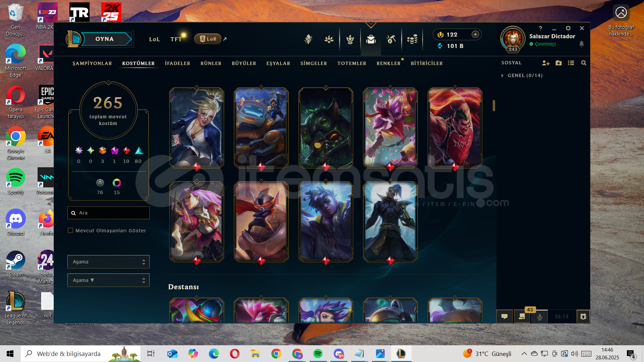Viewport: 644px width, 362px height.
Task: Filter by orange Legendary gem icon
Action: click(x=103, y=150)
